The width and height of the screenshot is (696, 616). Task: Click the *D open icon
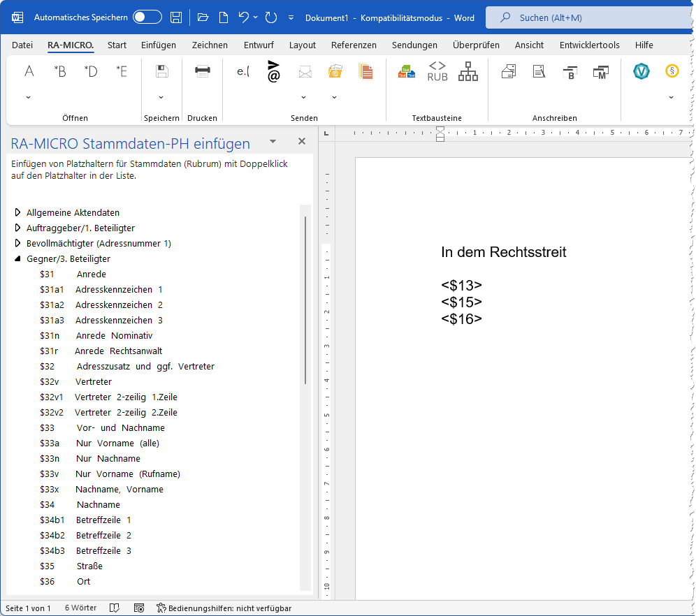[x=91, y=71]
